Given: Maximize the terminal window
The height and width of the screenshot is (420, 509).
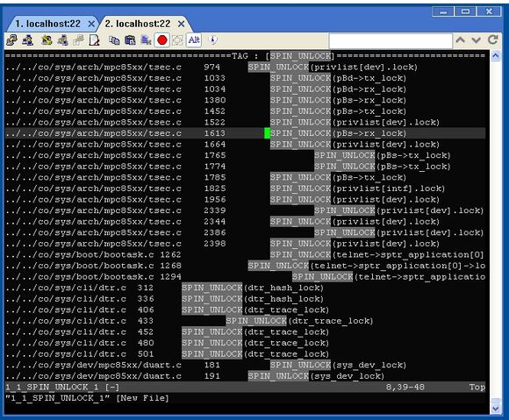Looking at the screenshot, I should (465, 11).
